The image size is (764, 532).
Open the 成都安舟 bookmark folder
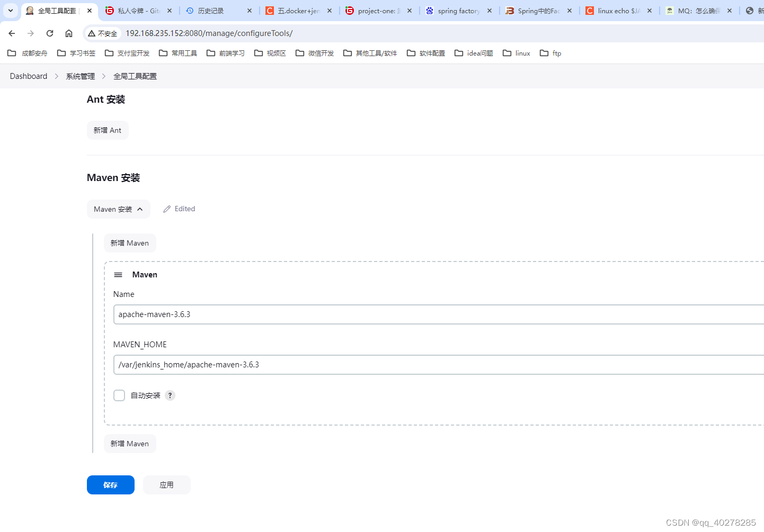tap(28, 53)
